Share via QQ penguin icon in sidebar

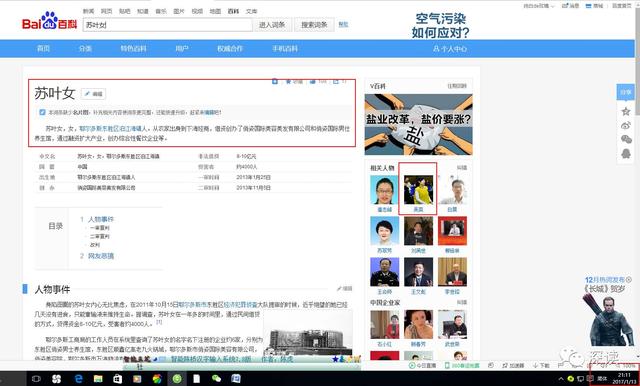coord(626,153)
